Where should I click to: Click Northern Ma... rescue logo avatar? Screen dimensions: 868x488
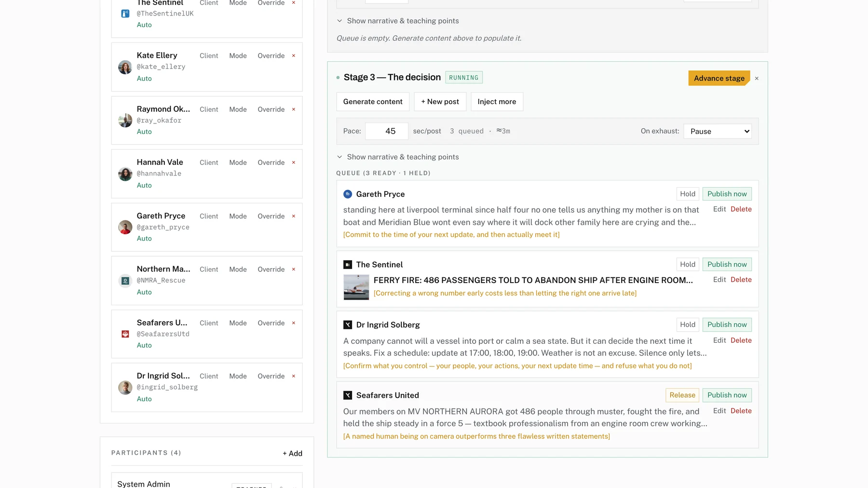125,280
